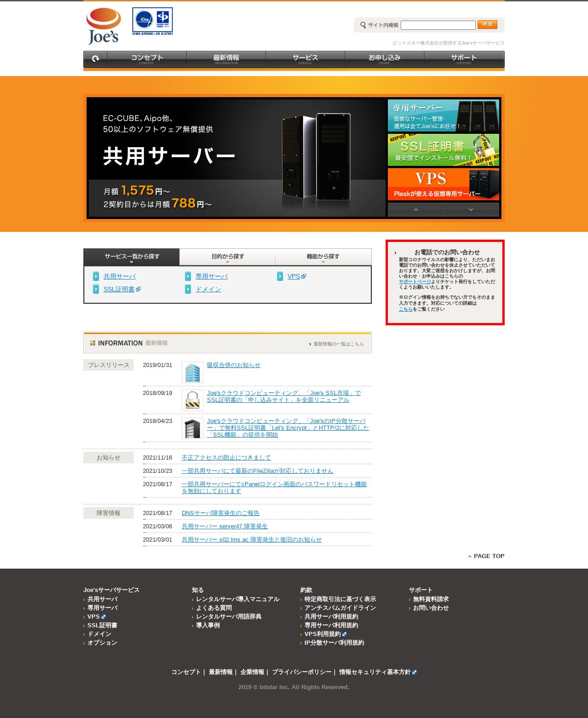This screenshot has height=718, width=588.
Task: Open footer レンタルサーバ用語辞典 link
Action: pyautogui.click(x=229, y=617)
